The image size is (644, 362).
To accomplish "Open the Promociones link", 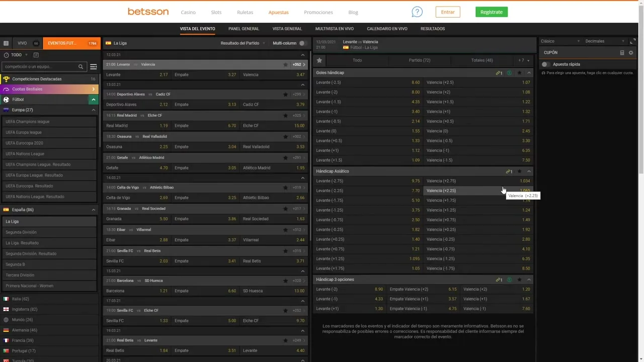I will tap(318, 12).
